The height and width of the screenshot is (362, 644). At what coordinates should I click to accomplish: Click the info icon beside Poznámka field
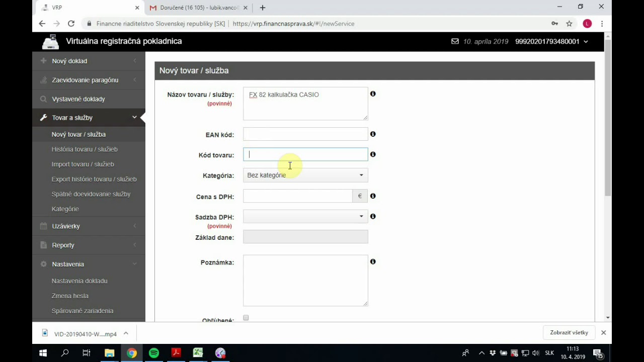tap(373, 261)
